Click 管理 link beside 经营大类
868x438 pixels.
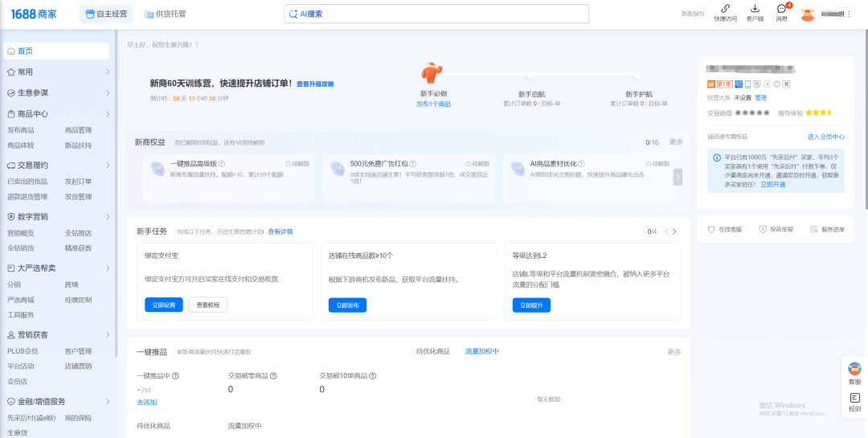click(x=761, y=97)
